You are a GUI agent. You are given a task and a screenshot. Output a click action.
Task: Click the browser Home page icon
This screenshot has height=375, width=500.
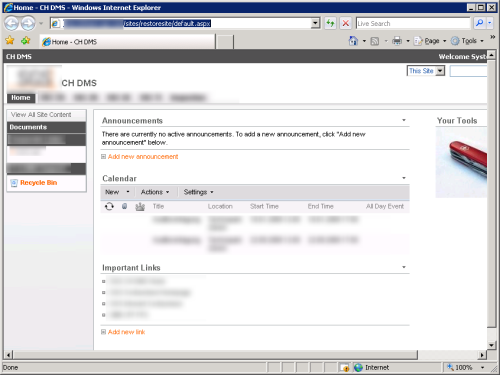pos(353,41)
